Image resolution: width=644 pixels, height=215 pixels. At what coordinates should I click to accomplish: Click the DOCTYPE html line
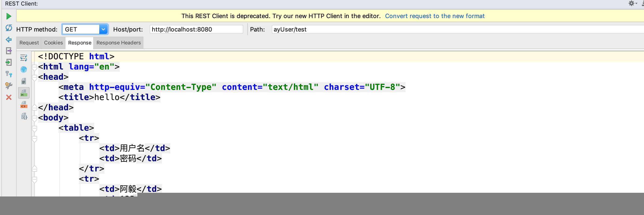(76, 57)
